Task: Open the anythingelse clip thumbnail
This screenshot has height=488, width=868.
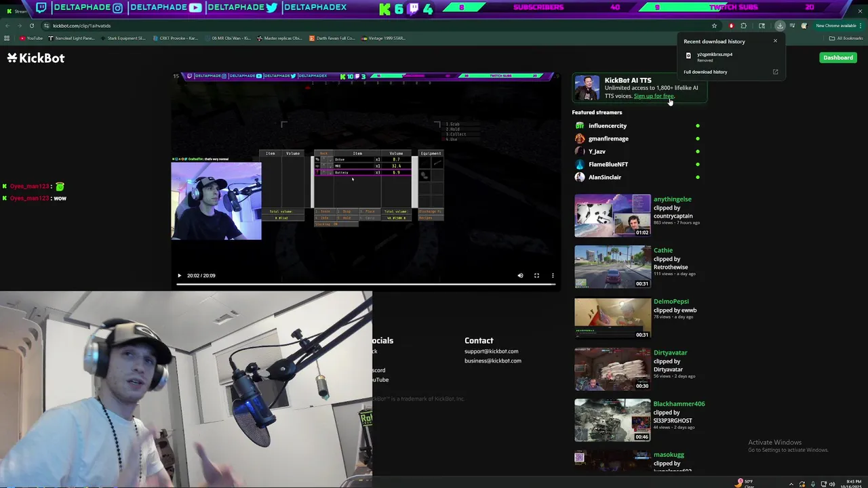Action: coord(612,216)
